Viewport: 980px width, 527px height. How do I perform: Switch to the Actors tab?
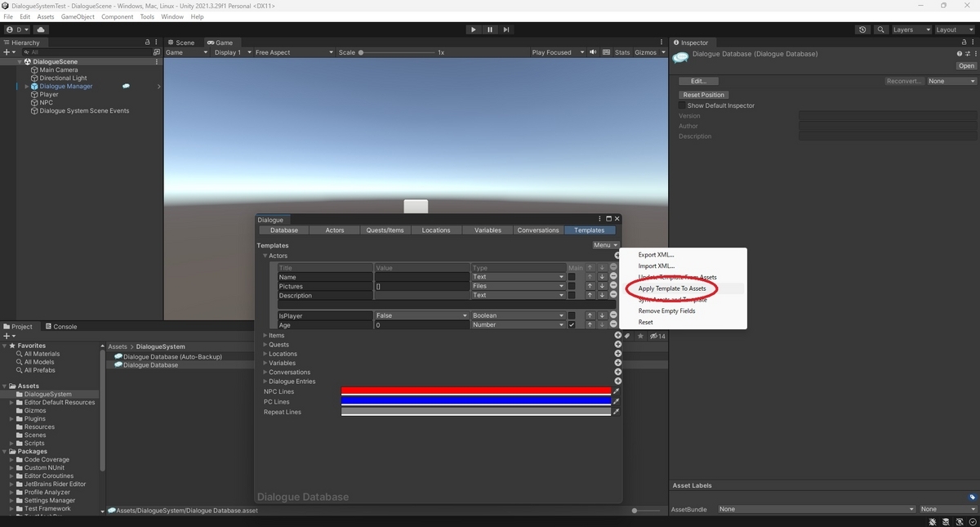click(x=335, y=230)
